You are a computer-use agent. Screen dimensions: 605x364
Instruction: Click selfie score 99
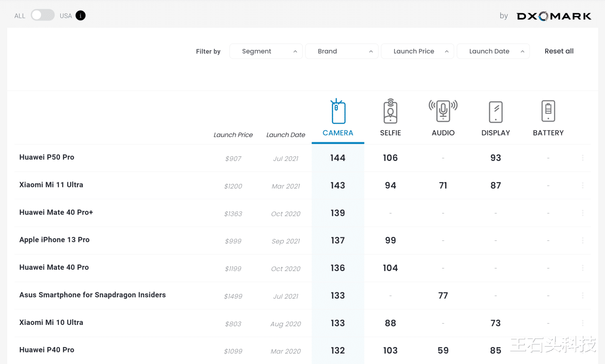click(x=390, y=240)
